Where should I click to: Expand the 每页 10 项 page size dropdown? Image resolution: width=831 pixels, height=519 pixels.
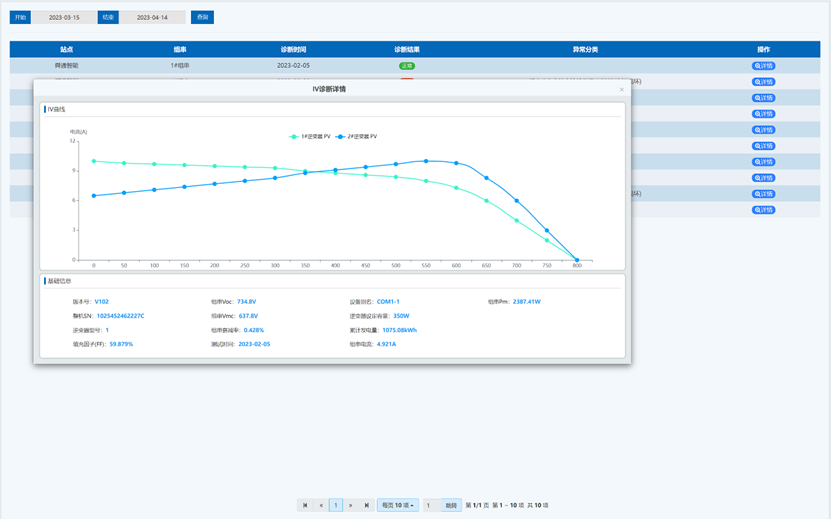(x=398, y=506)
